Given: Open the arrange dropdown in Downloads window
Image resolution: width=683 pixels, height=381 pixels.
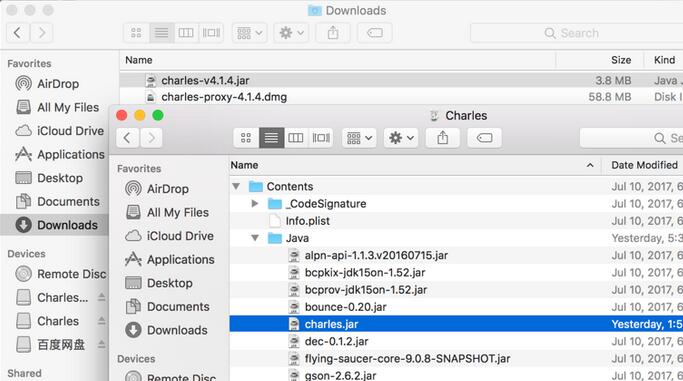Looking at the screenshot, I should coord(250,33).
